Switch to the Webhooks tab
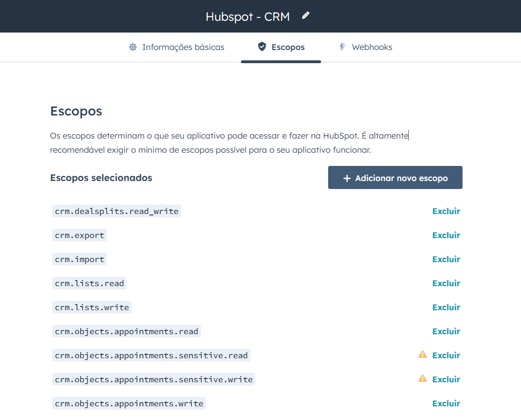This screenshot has width=521, height=420. [372, 47]
